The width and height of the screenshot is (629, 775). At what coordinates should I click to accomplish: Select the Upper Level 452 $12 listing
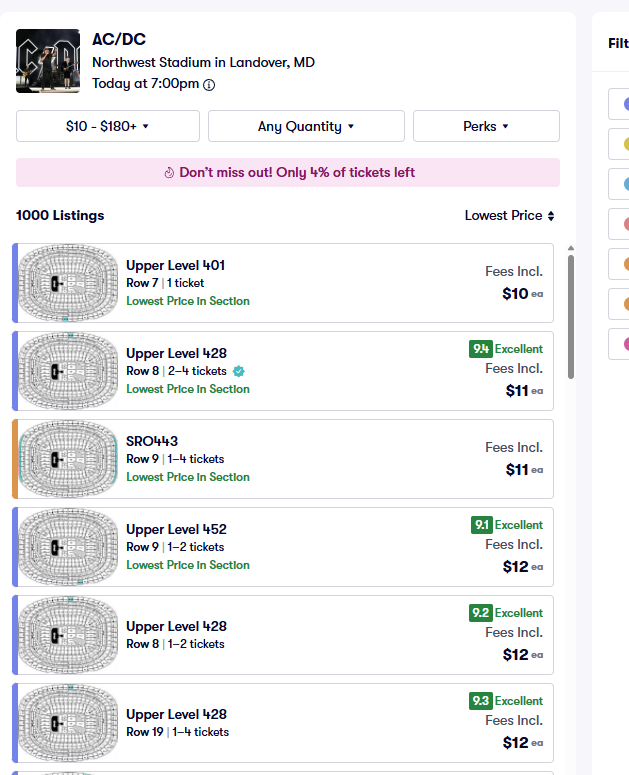tap(283, 547)
